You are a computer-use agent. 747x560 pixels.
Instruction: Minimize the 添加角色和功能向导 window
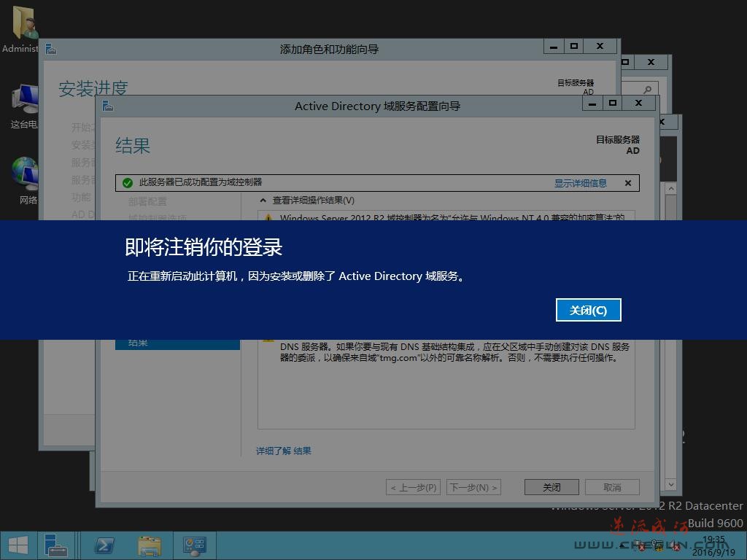click(x=554, y=47)
